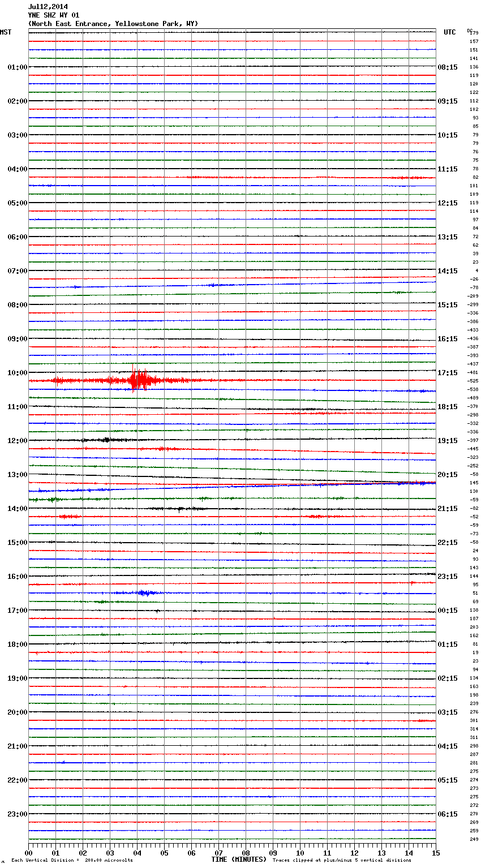Click the MST timezone label
Viewport: 481px width, 868px height.
(x=6, y=32)
